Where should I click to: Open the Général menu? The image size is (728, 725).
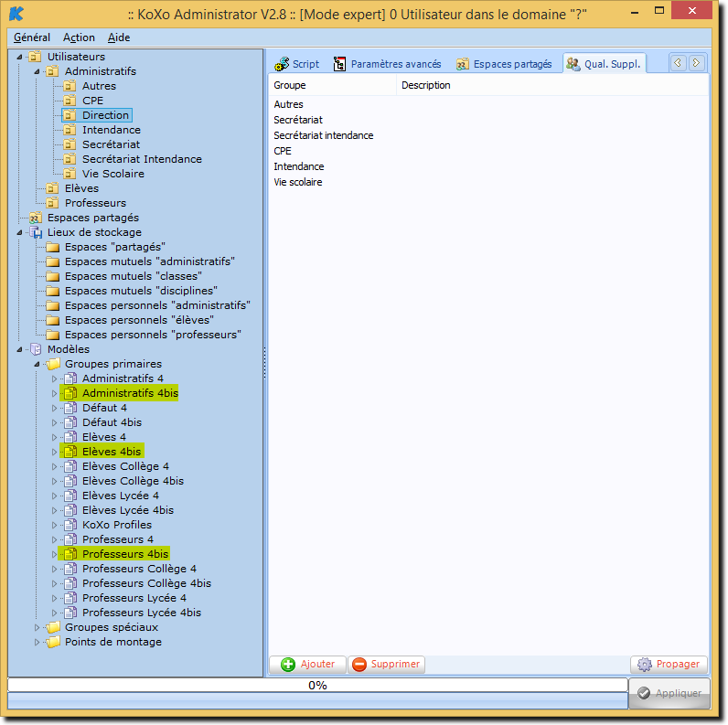point(32,37)
